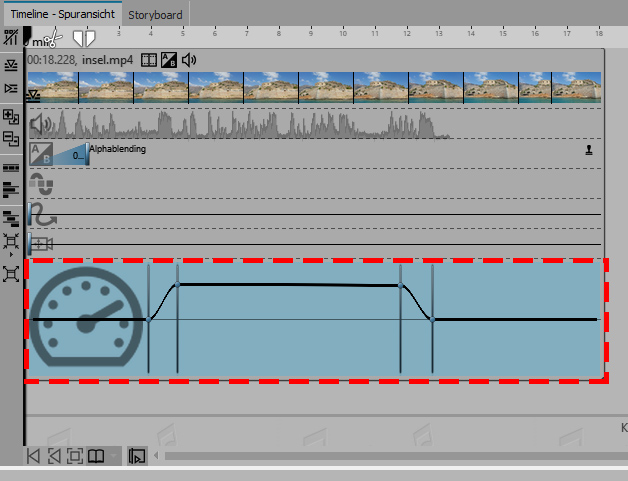Click the film strip icon in the left toolbar
Image resolution: width=628 pixels, height=481 pixels.
pyautogui.click(x=11, y=167)
